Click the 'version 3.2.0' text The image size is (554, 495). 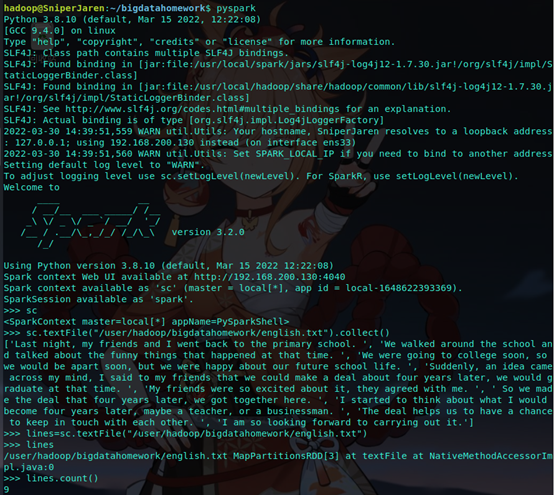coord(208,232)
